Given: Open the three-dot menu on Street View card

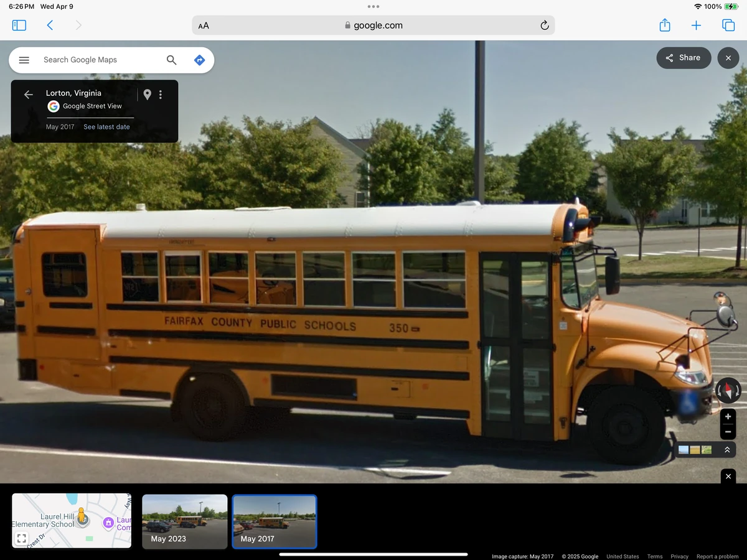Looking at the screenshot, I should click(x=161, y=94).
